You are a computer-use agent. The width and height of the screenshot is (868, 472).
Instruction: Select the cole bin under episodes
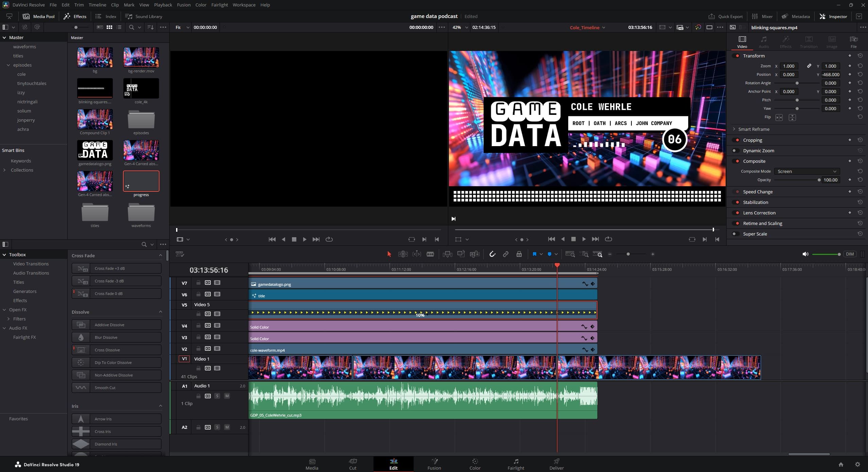pos(21,74)
